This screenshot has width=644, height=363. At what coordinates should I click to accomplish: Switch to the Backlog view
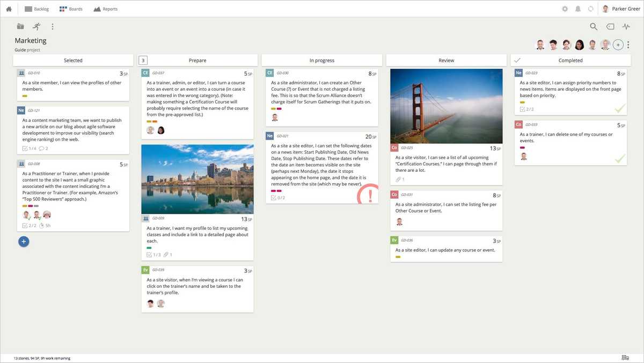[x=37, y=9]
